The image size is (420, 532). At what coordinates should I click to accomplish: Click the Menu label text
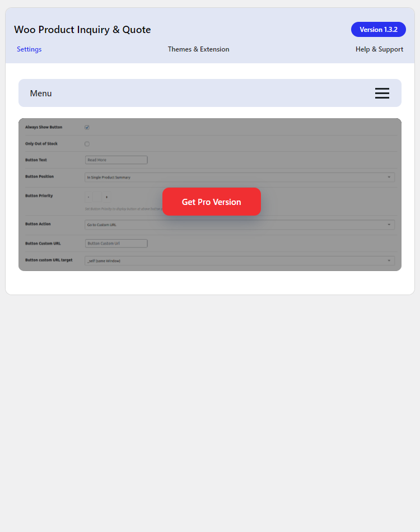click(x=41, y=94)
